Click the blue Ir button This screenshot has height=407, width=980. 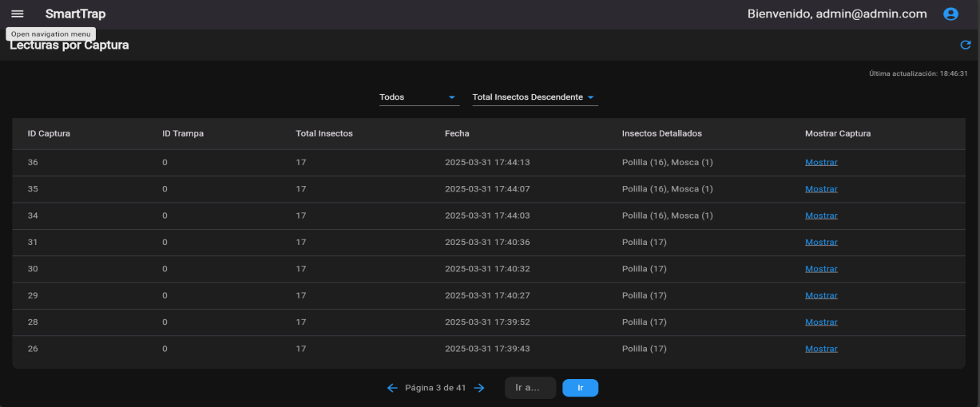point(580,388)
